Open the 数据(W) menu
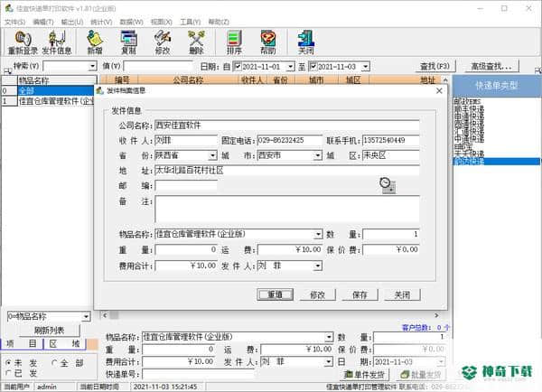 [131, 22]
